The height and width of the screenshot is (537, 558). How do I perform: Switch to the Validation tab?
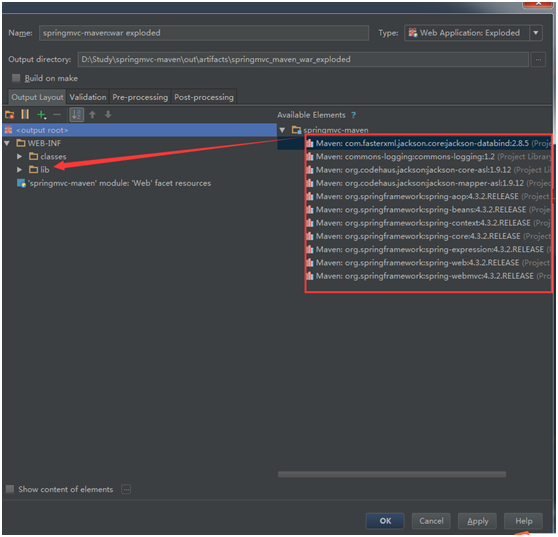click(x=88, y=97)
